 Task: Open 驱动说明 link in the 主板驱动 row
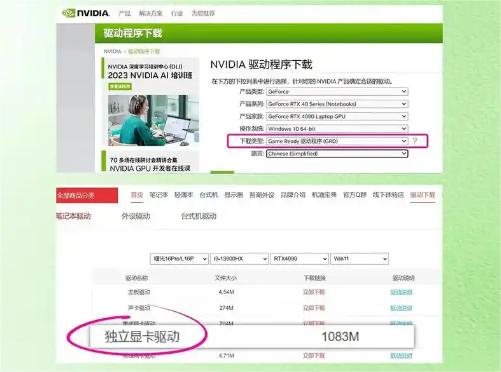click(x=401, y=292)
